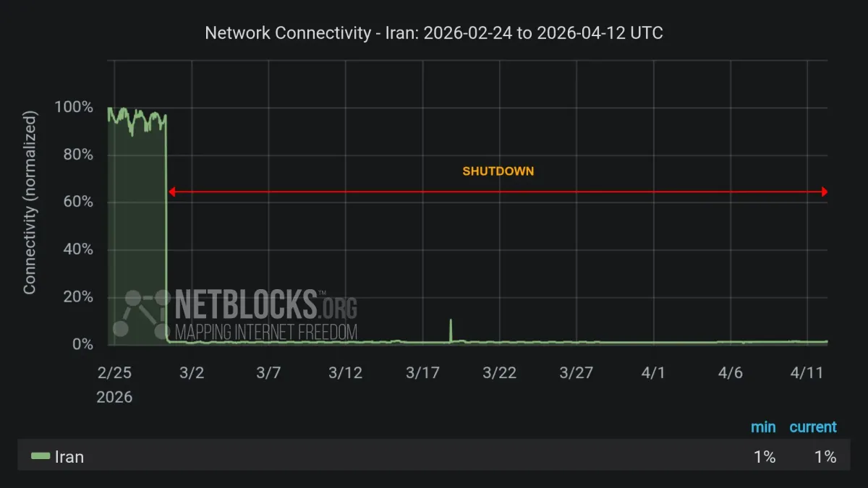
Task: Click the Connectivity (normalized) y-axis title
Action: point(30,202)
